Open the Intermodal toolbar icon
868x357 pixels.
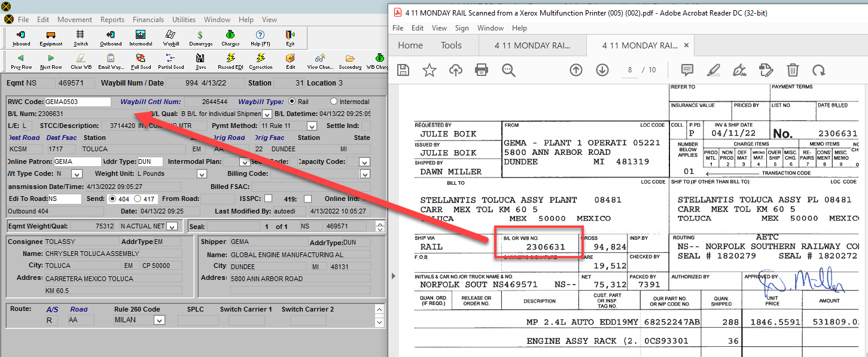pyautogui.click(x=141, y=38)
